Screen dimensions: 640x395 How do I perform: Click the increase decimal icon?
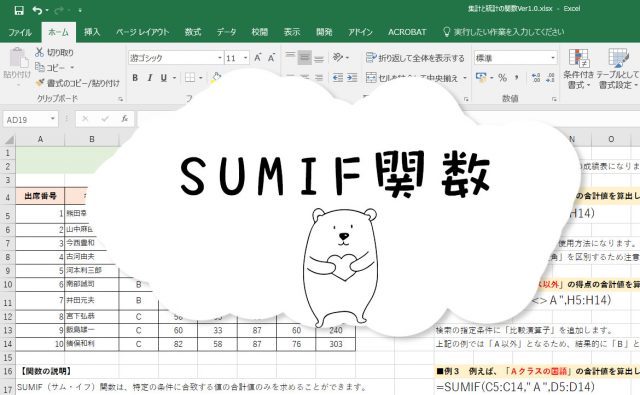point(536,78)
